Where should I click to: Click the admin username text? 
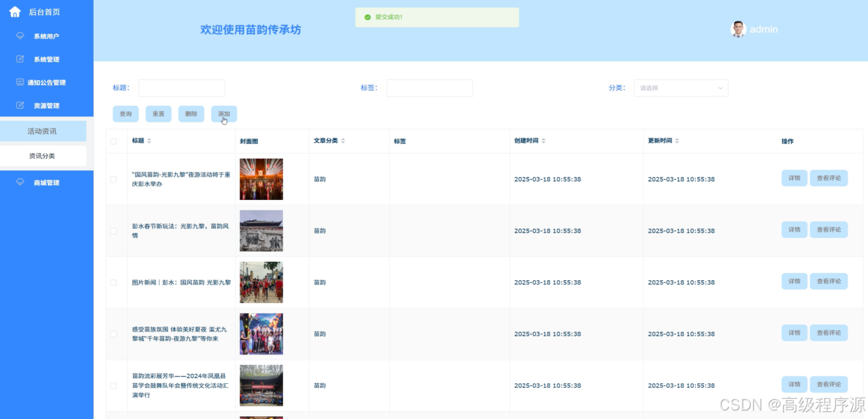[764, 29]
